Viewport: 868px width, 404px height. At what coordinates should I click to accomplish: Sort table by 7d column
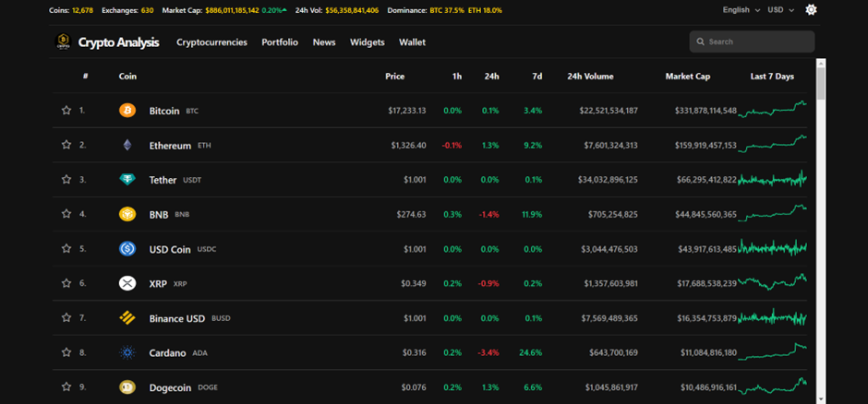click(537, 77)
